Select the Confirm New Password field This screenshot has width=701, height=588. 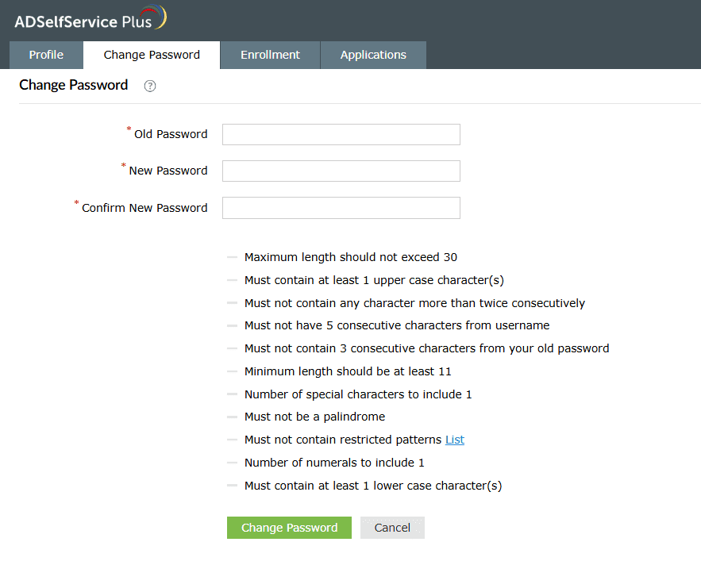pyautogui.click(x=341, y=207)
